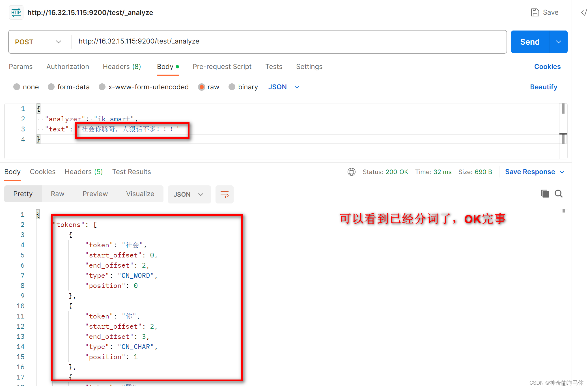
Task: Click the Beautify link
Action: pyautogui.click(x=544, y=87)
